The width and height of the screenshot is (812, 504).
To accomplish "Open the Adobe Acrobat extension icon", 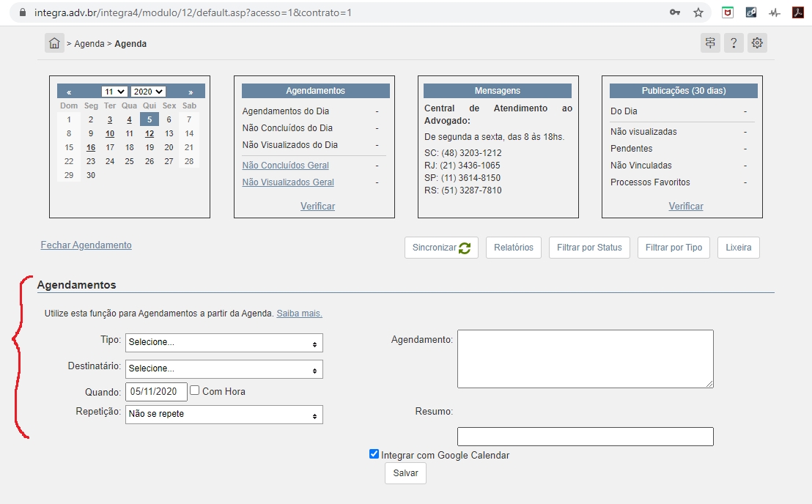I will (798, 12).
